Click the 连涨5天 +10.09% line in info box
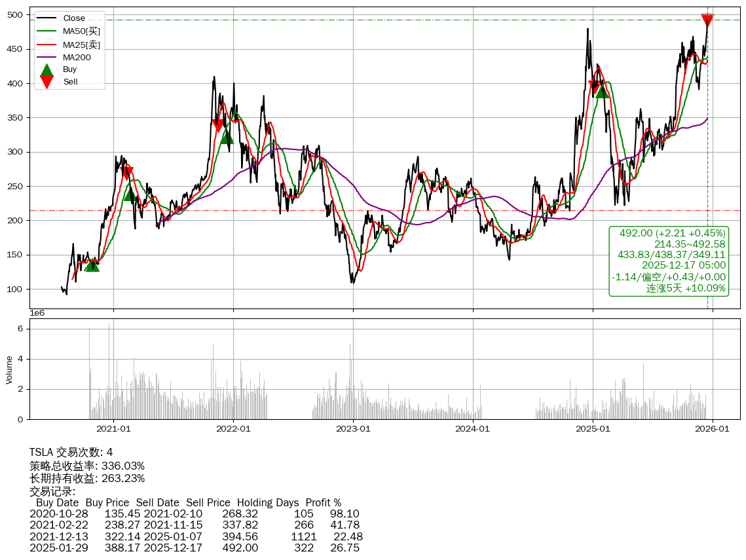This screenshot has width=746, height=560. (x=686, y=288)
